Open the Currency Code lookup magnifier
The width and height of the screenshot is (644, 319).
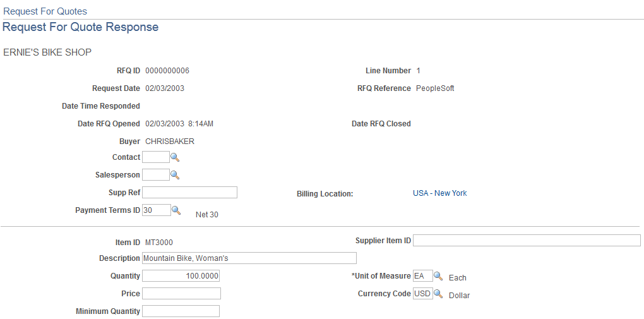pos(438,294)
